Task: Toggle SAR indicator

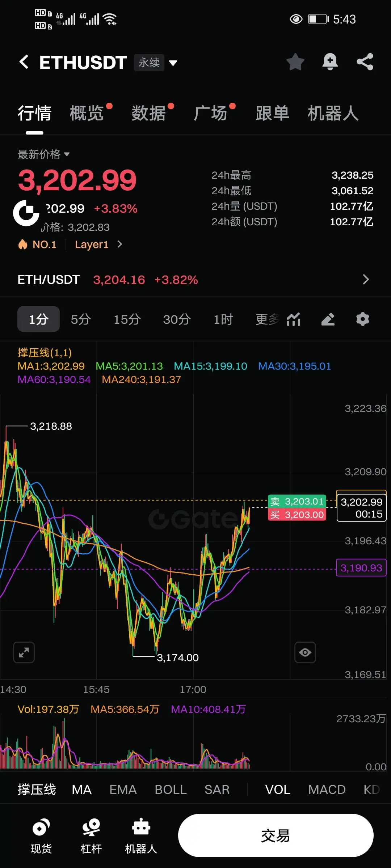Action: tap(217, 790)
